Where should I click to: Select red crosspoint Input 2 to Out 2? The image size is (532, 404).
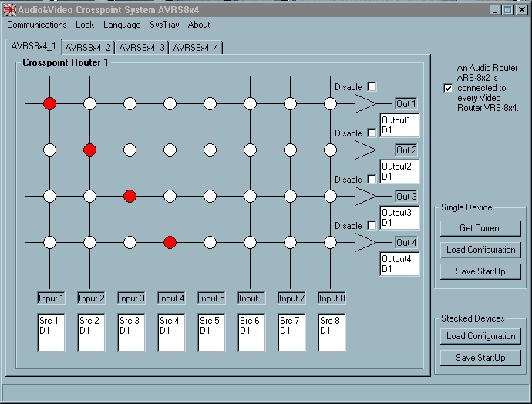click(89, 150)
